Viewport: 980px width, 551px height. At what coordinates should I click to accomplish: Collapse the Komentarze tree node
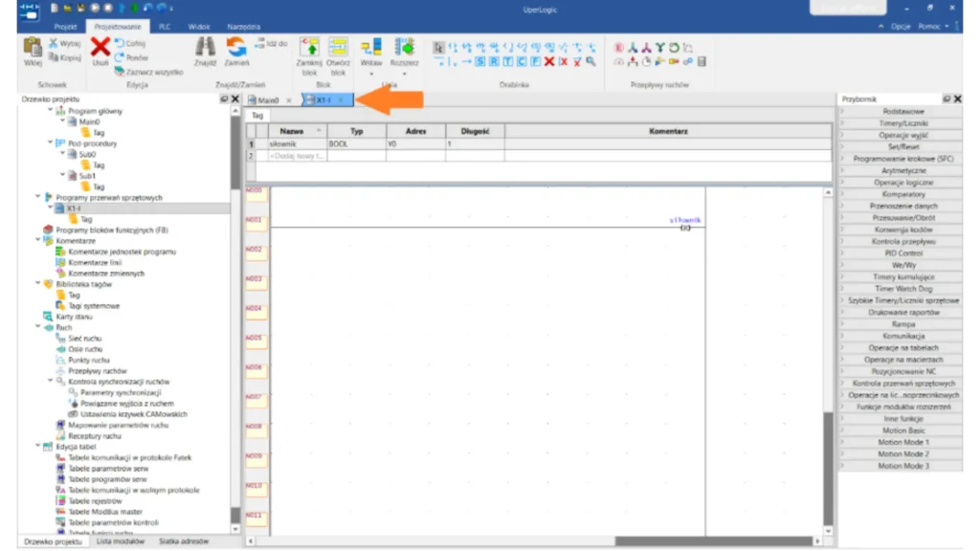[38, 240]
